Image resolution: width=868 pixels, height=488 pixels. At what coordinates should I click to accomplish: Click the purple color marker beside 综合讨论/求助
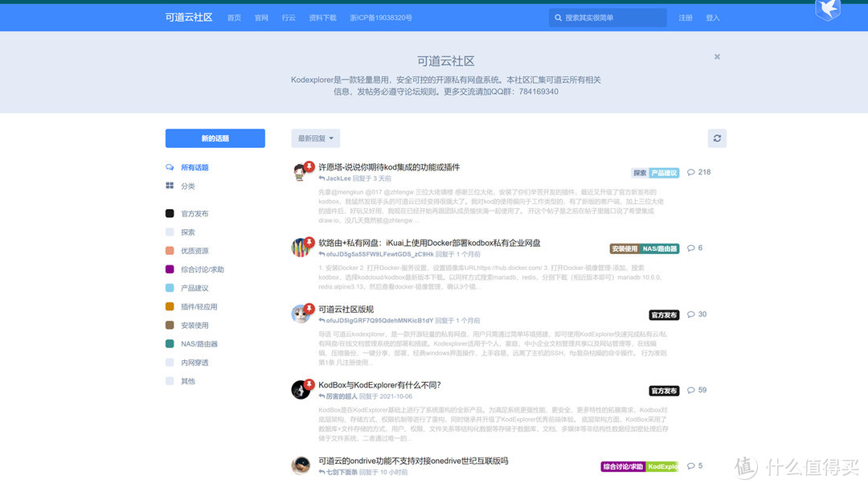[x=170, y=269]
